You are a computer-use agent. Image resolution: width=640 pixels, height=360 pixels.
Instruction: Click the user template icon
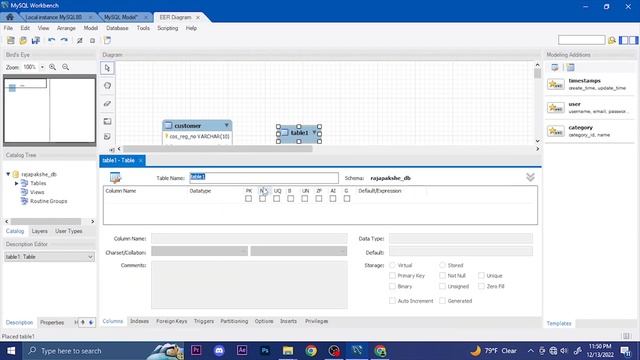click(x=556, y=108)
